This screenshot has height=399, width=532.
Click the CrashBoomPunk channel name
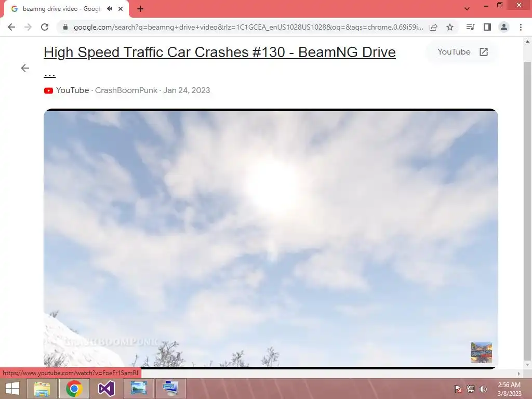[126, 90]
